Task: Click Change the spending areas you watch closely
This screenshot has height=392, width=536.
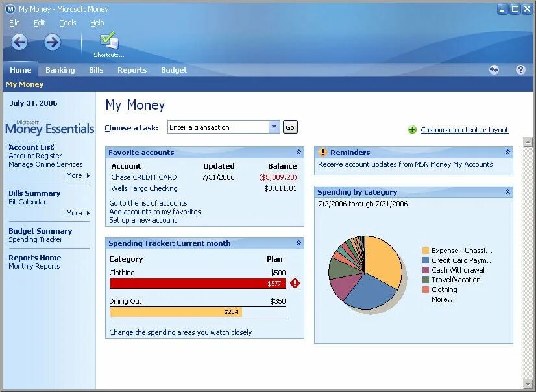Action: 180,332
